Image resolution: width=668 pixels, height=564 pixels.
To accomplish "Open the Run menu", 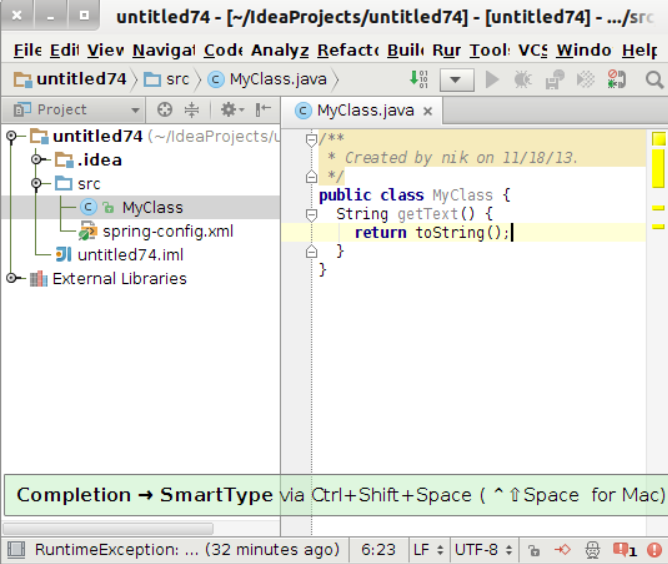I will point(446,50).
